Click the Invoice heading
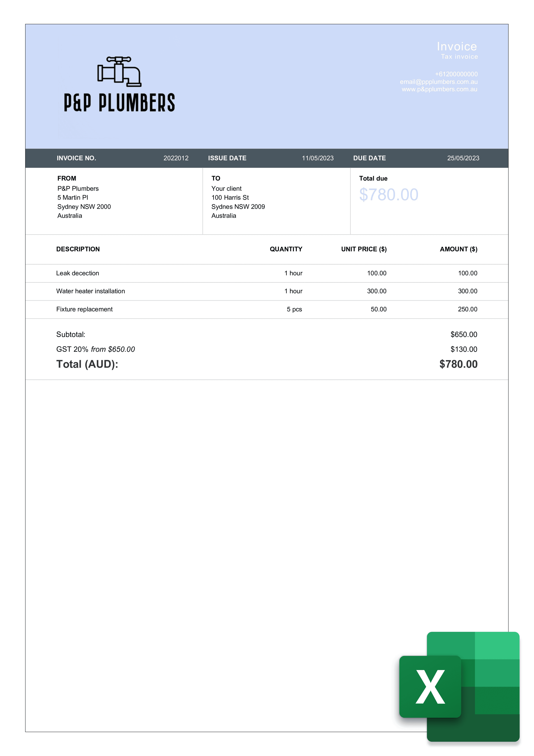 pyautogui.click(x=457, y=46)
